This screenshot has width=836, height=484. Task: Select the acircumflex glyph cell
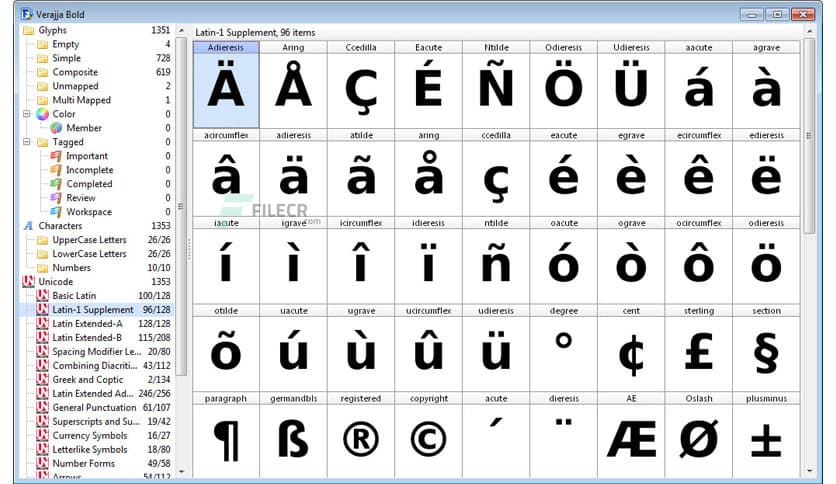tap(226, 173)
